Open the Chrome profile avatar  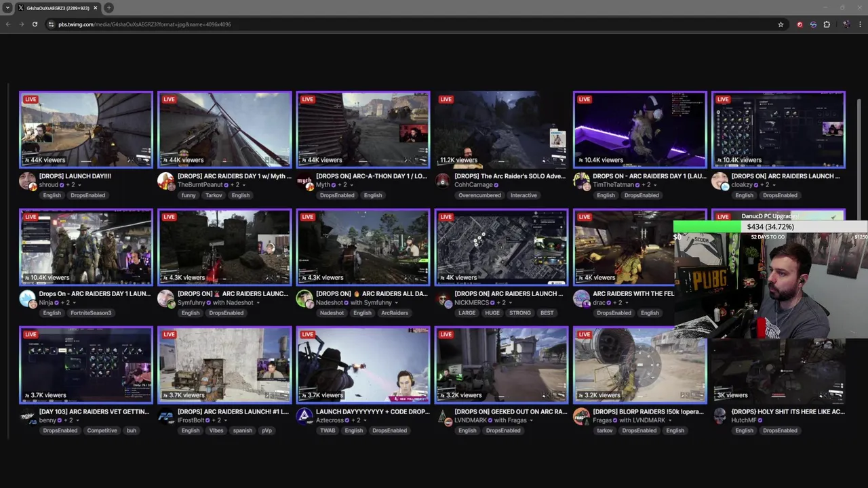[x=846, y=24]
